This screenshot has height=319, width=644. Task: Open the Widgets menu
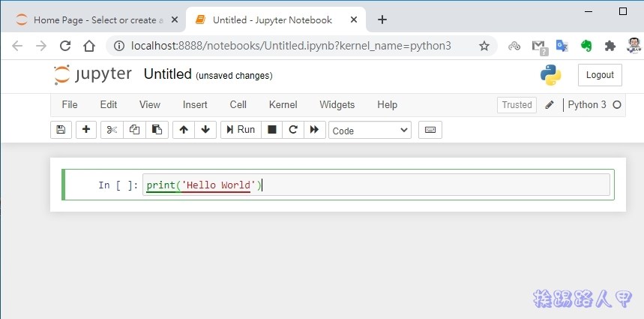[x=337, y=105]
